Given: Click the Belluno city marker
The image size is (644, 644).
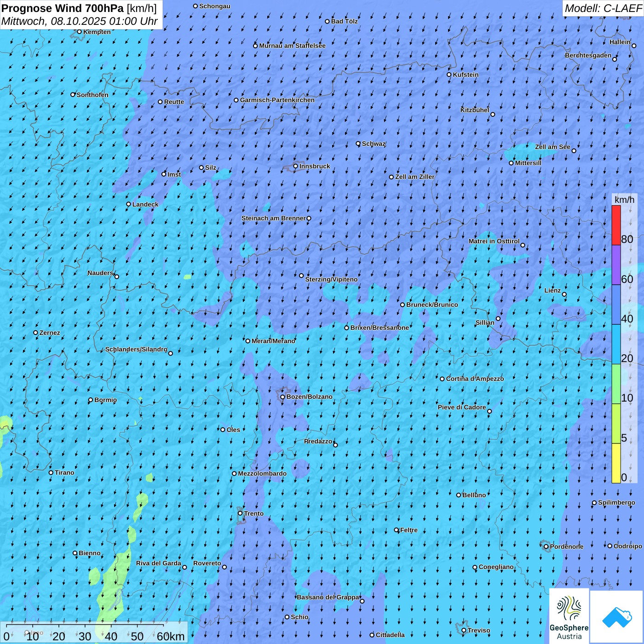Looking at the screenshot, I should [459, 495].
